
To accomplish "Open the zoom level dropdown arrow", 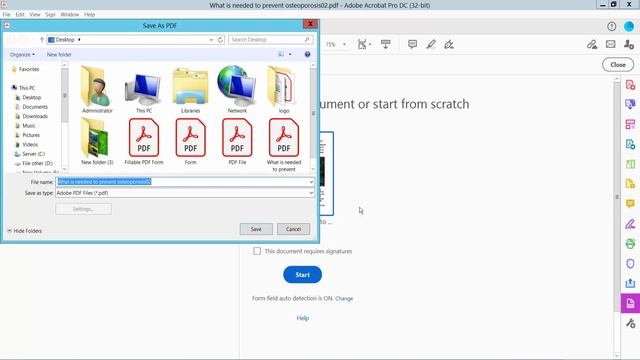I will coord(344,44).
